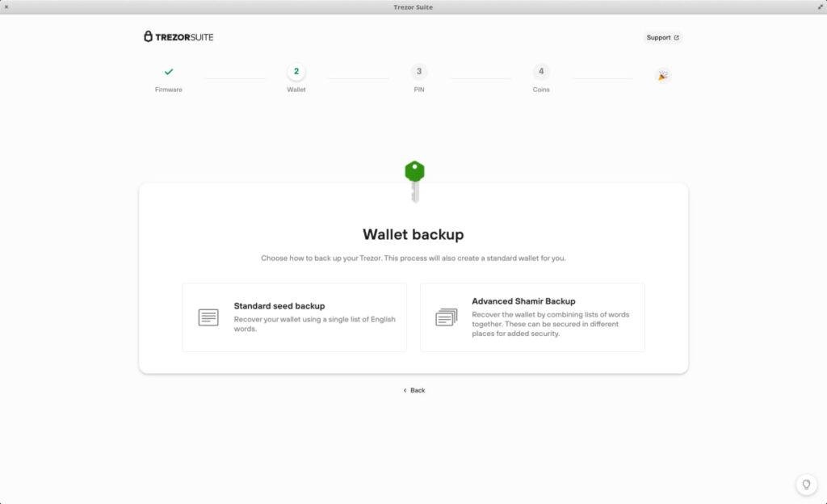Choose Standard seed backup option
The width and height of the screenshot is (827, 504).
[x=294, y=317]
